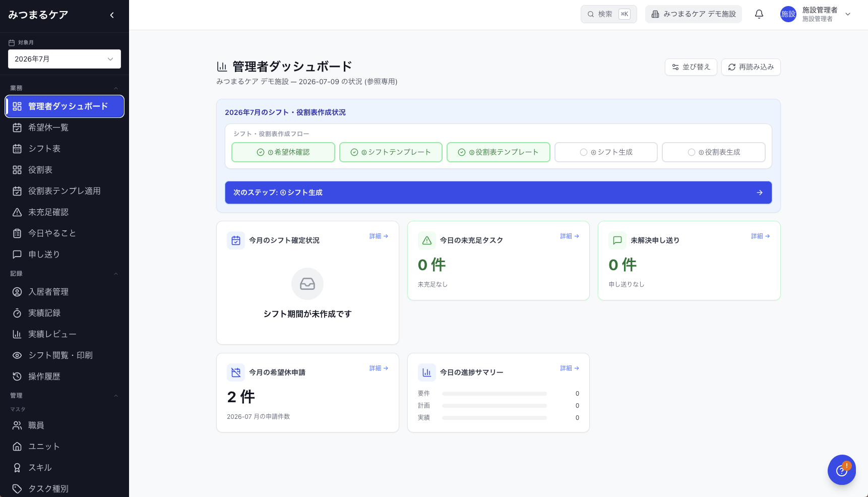Open the みつまるケア デモ施設 facility selector
Viewport: 868px width, 497px height.
694,14
